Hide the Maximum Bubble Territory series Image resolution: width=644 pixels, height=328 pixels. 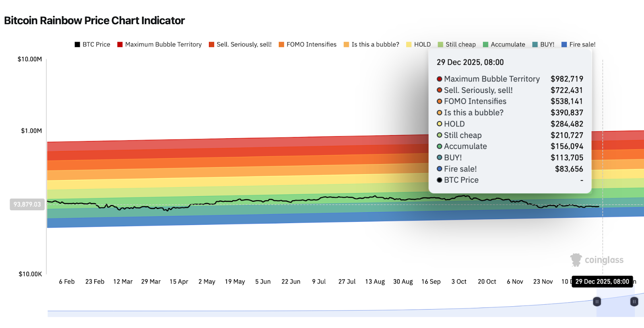[x=159, y=45]
